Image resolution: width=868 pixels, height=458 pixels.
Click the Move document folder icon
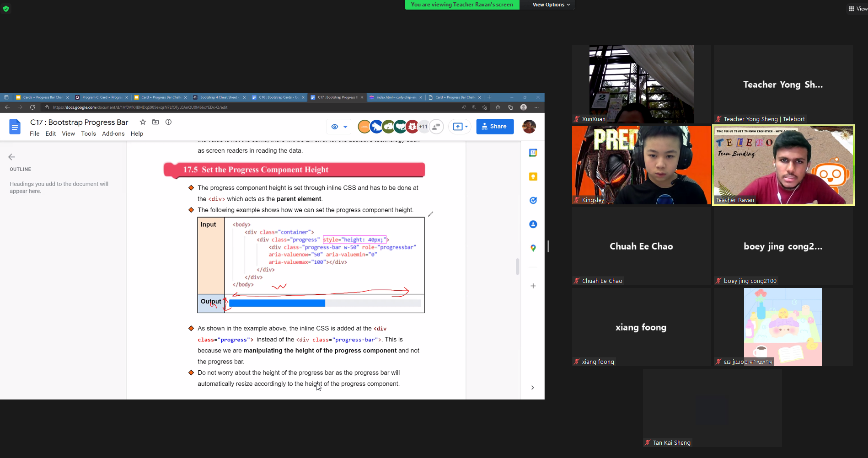[x=155, y=122]
